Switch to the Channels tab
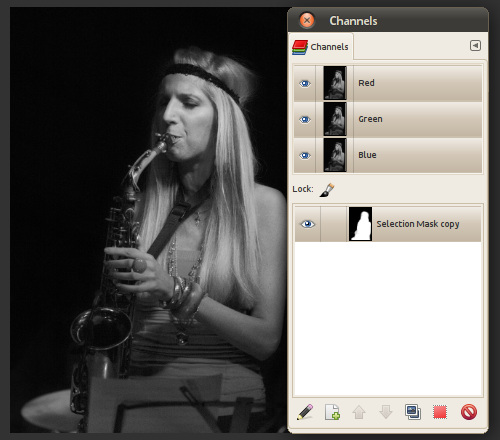This screenshot has height=440, width=500. (x=321, y=47)
